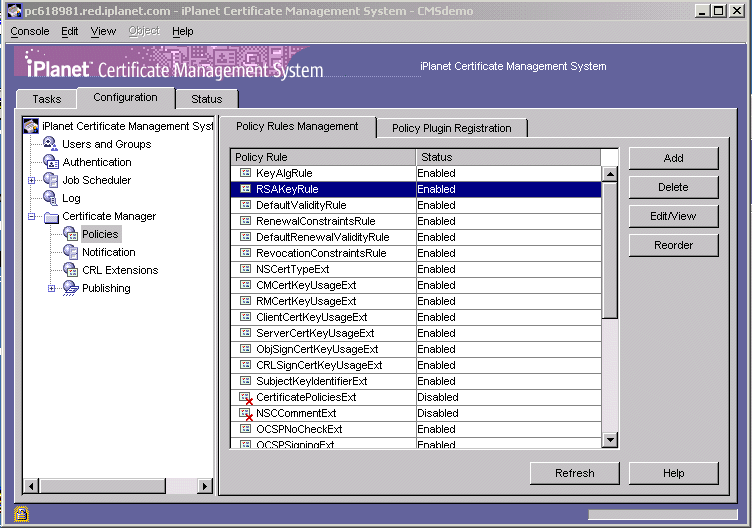Click the Refresh button
752x528 pixels.
(x=575, y=473)
